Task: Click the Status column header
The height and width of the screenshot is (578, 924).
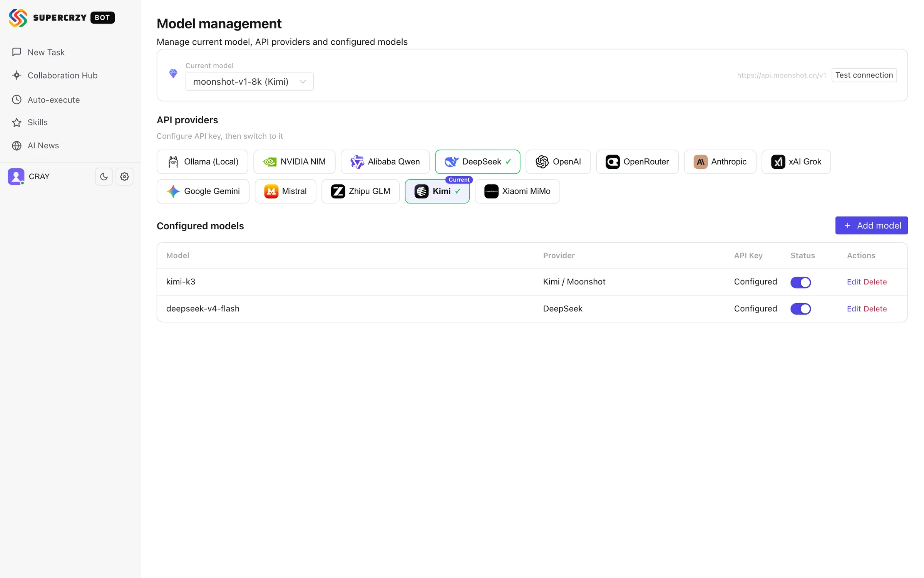Action: 802,255
